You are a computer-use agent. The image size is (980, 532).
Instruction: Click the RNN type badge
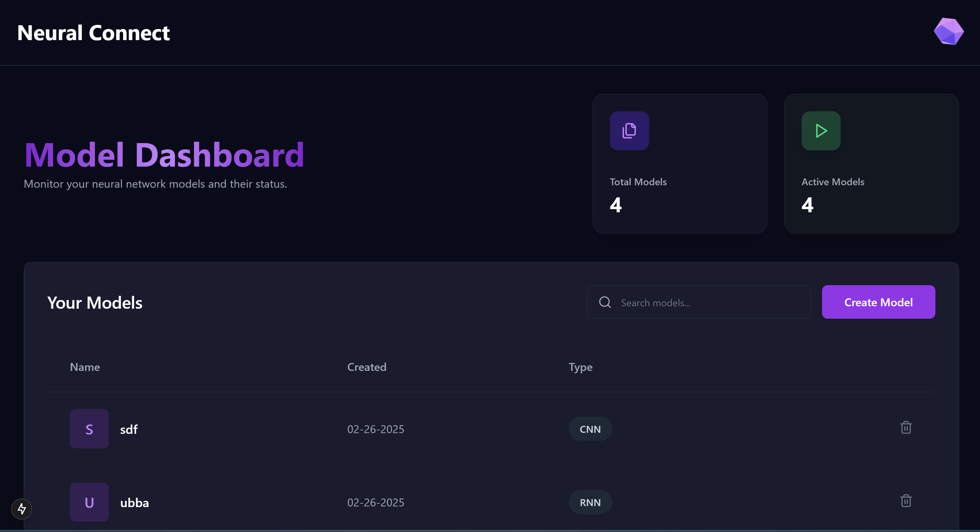590,502
